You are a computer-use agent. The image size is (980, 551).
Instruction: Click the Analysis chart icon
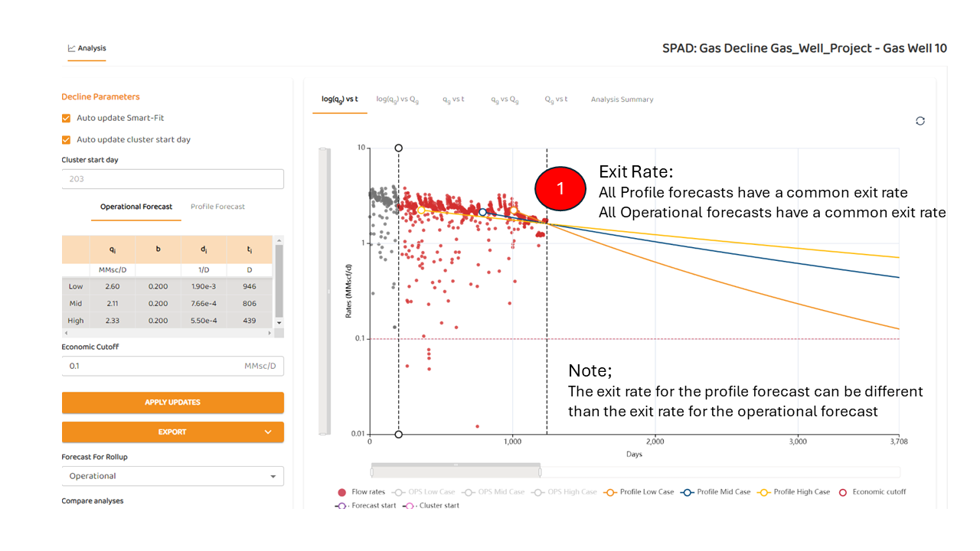71,48
